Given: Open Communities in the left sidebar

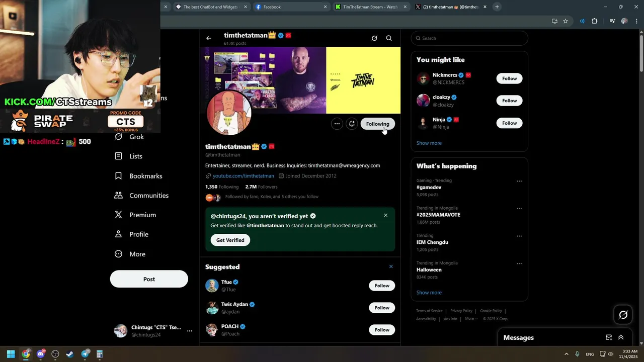Looking at the screenshot, I should [x=142, y=196].
